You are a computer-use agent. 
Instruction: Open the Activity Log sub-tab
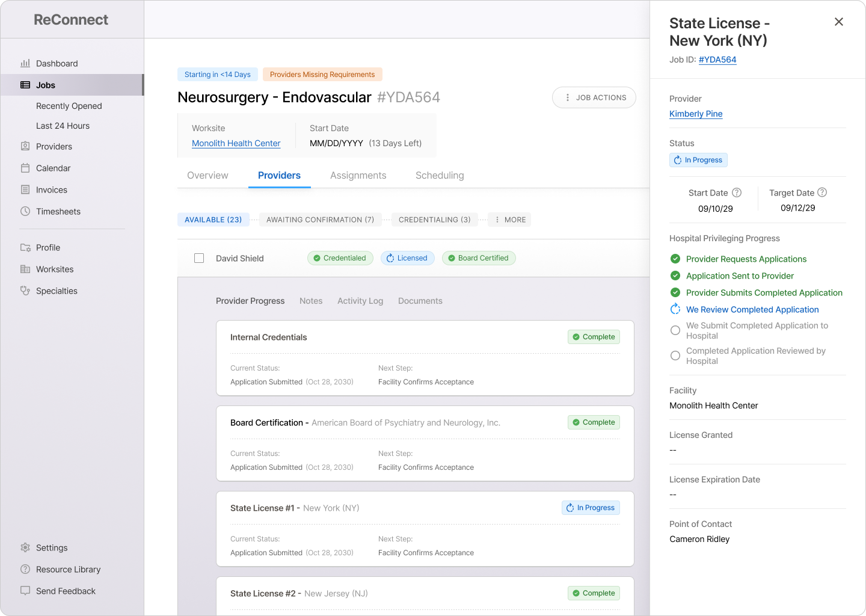point(360,301)
